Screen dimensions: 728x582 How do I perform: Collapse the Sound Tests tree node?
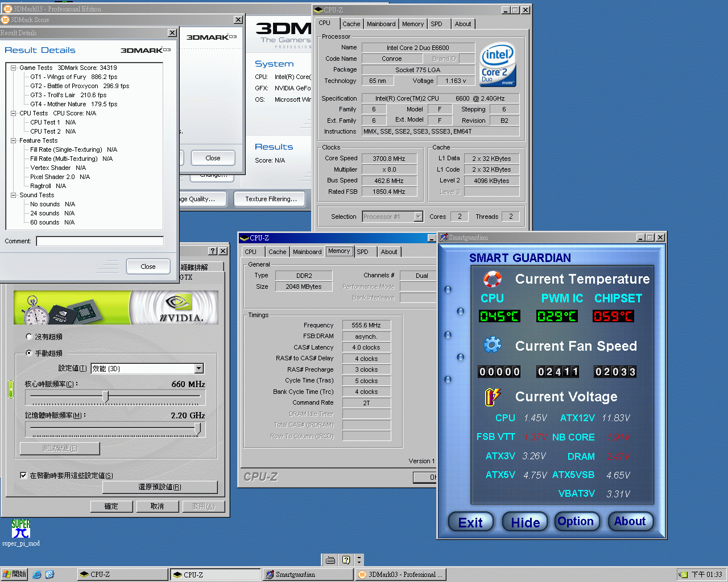13,195
